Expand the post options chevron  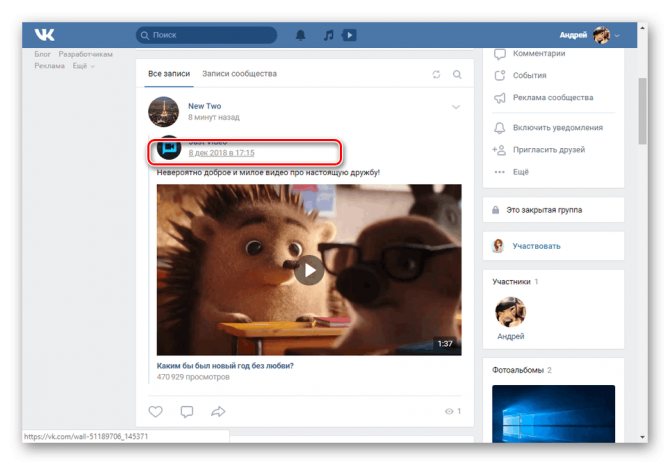[456, 107]
